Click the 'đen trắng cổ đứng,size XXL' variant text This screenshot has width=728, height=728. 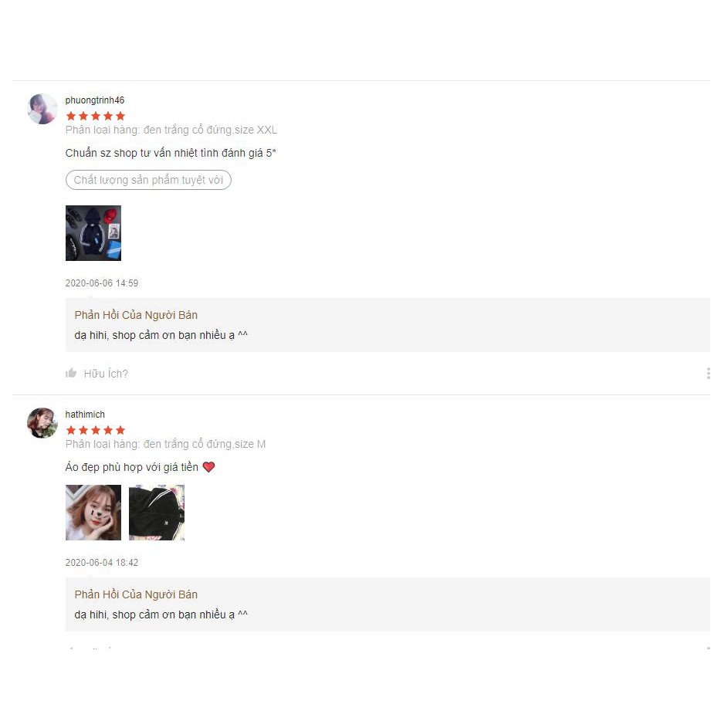[x=210, y=130]
